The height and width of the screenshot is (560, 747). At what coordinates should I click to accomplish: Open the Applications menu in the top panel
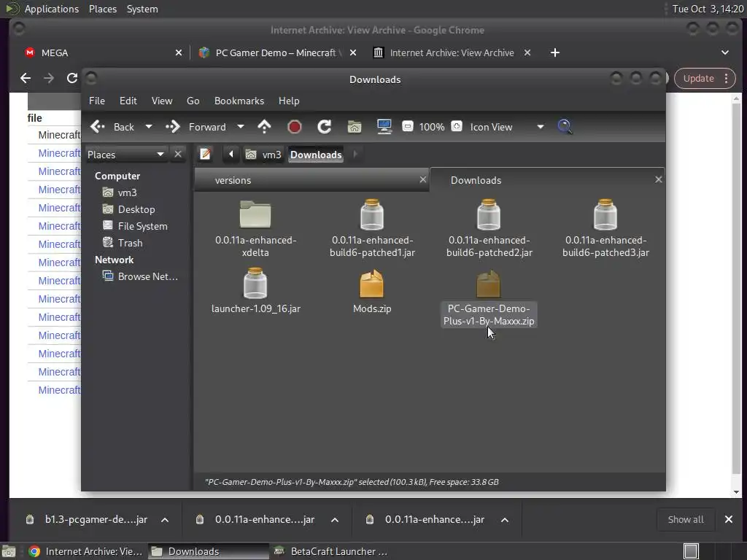coord(52,9)
